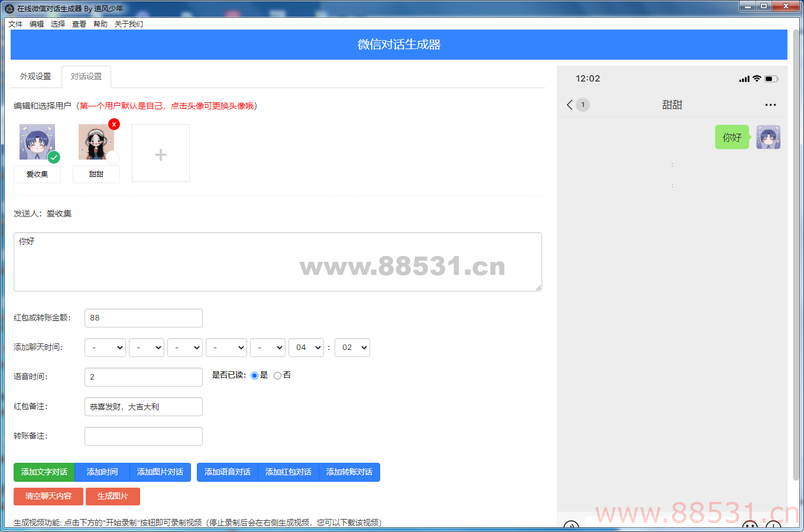The height and width of the screenshot is (532, 804).
Task: Click the battery icon in phone status bar
Action: [x=771, y=79]
